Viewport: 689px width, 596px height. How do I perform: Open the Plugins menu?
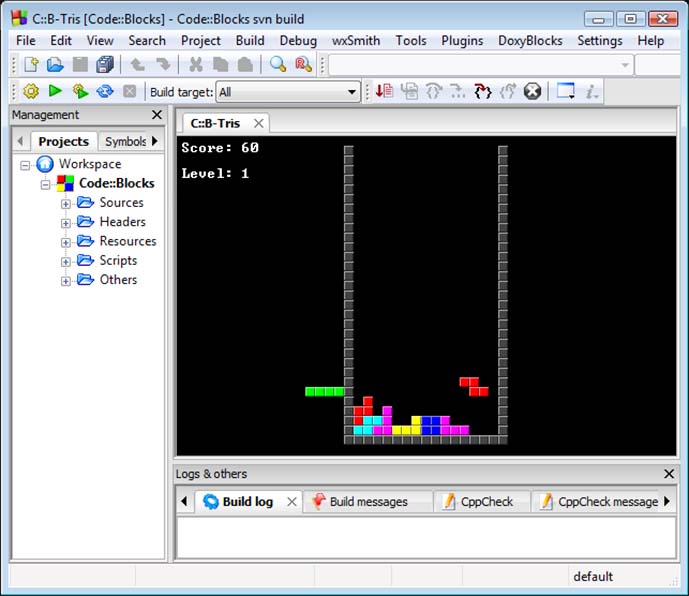462,40
